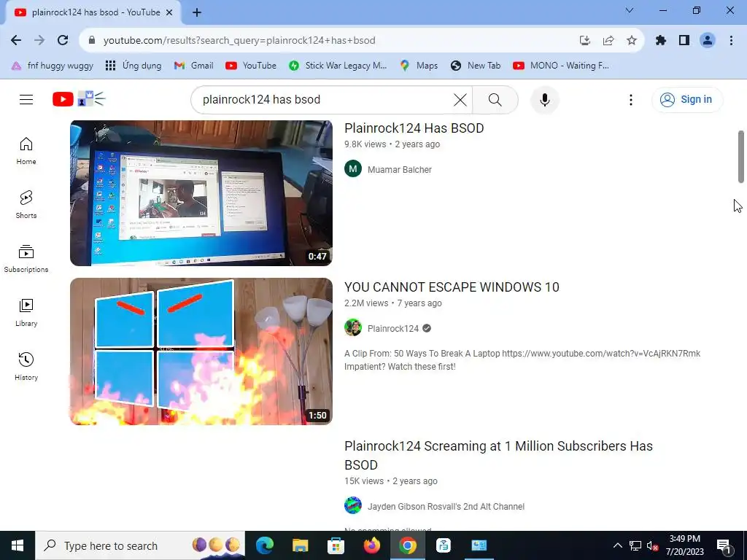Switch to Chrome on the taskbar
The height and width of the screenshot is (560, 747).
[x=407, y=545]
